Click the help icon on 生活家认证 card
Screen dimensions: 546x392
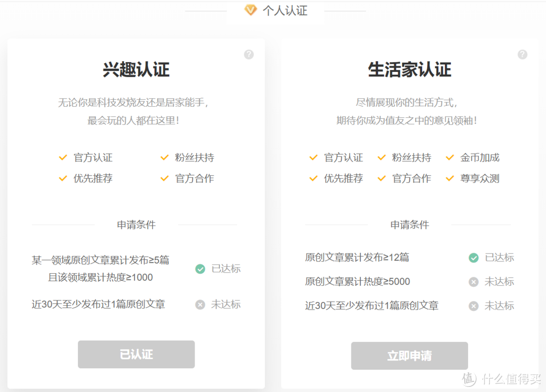coord(522,54)
